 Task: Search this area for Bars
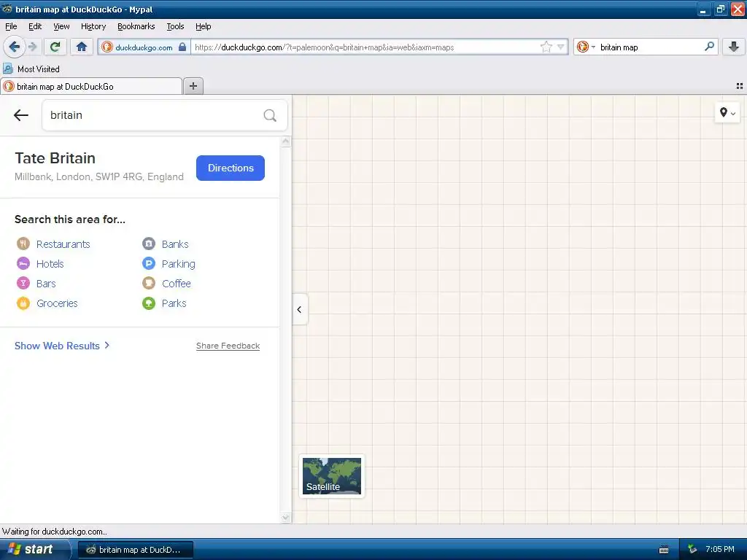[x=46, y=284]
